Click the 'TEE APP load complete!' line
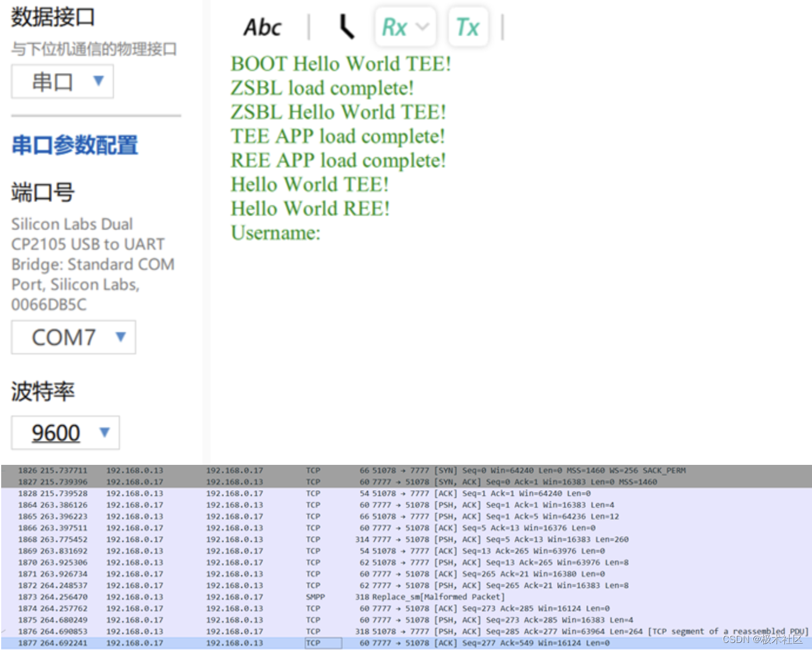 pos(338,136)
